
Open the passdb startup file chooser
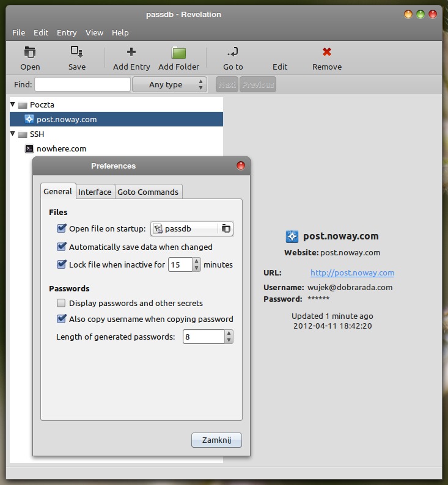coord(192,228)
